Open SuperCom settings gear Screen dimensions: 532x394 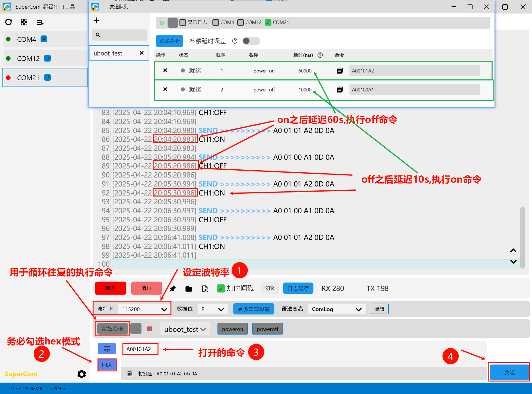tap(82, 374)
